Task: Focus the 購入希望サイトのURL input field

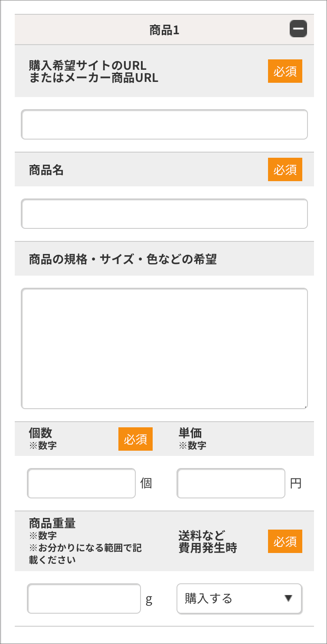Action: [x=164, y=124]
